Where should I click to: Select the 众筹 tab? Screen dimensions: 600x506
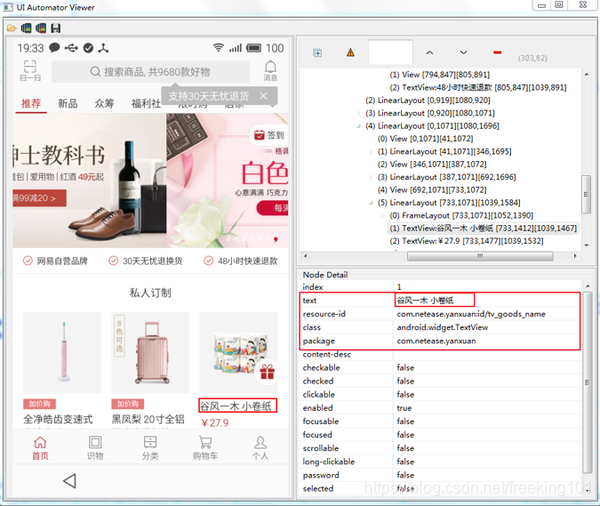(x=104, y=103)
